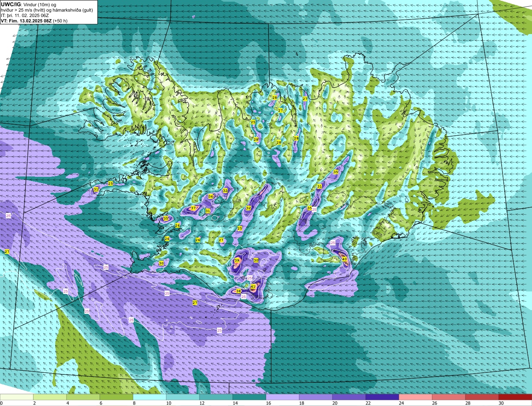Click the "UWC/IG: Vindur (10m) og" title line

pyautogui.click(x=29, y=4)
